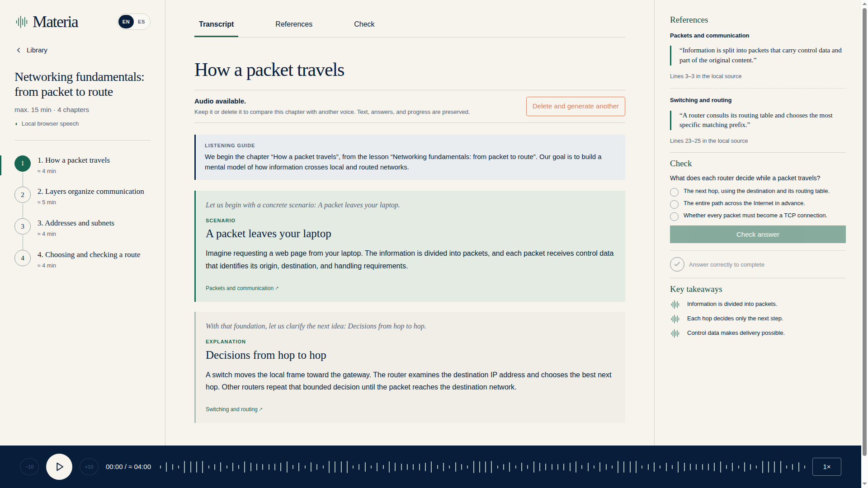
Task: Click 'Local browser speech' label
Action: [x=50, y=124]
